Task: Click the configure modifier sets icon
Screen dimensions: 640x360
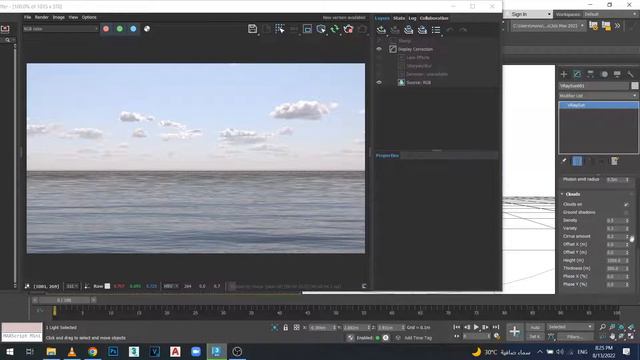Action: point(615,161)
